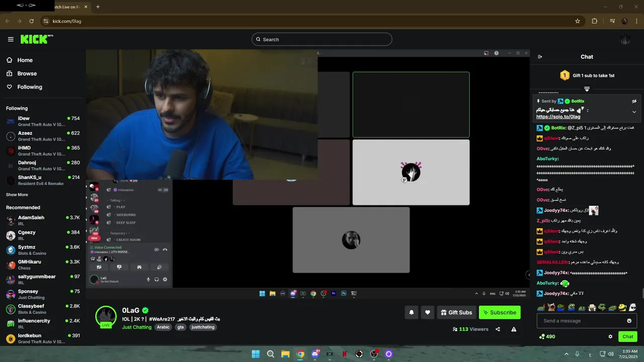This screenshot has width=644, height=362.
Task: Click the 490 channel points indicator
Action: (x=547, y=337)
